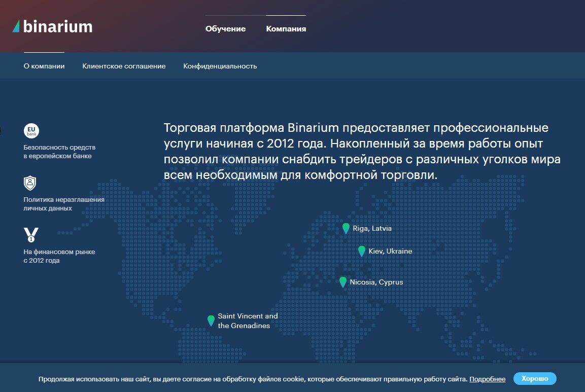Screen dimensions: 585x392
Task: Click text Безопасность средств в европейском банке
Action: pyautogui.click(x=59, y=152)
